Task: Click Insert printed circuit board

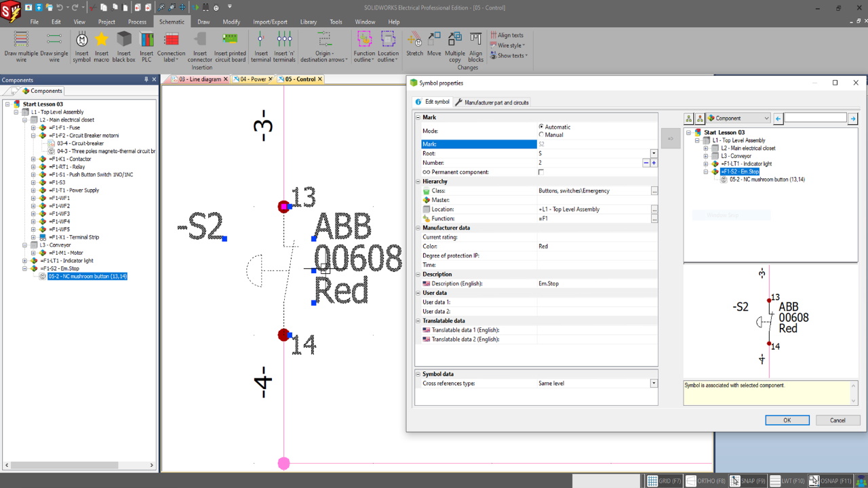Action: point(230,47)
